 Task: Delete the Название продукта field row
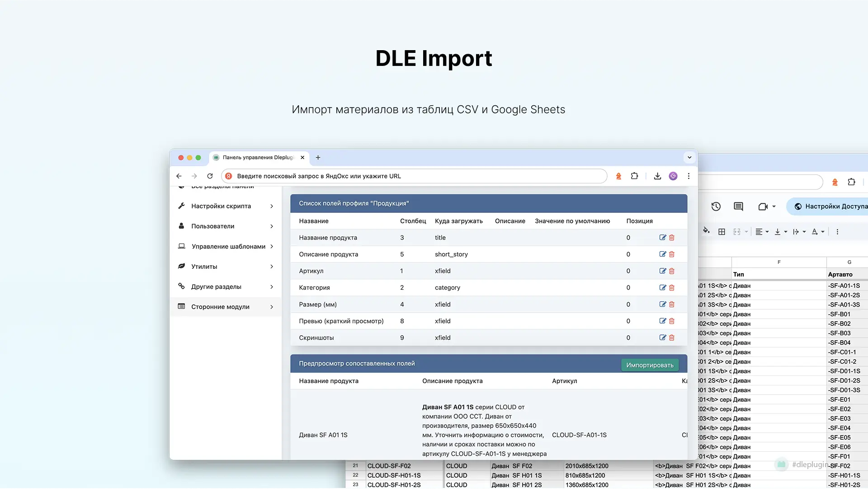pos(672,238)
